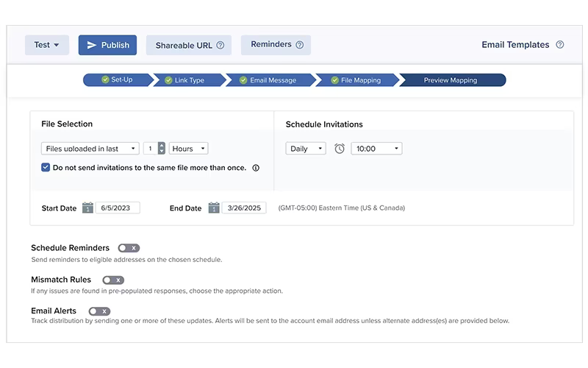Click the Schedule Reminders label
The image size is (588, 368).
point(70,248)
